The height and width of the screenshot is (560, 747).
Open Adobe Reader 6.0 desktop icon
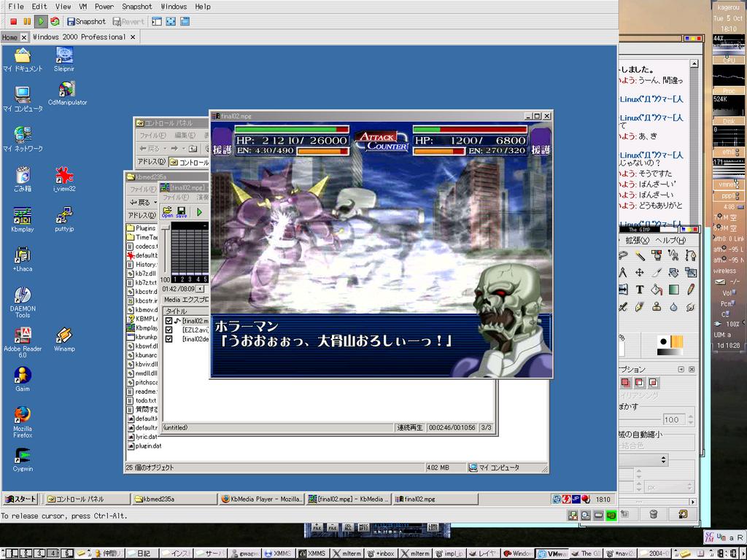point(23,343)
